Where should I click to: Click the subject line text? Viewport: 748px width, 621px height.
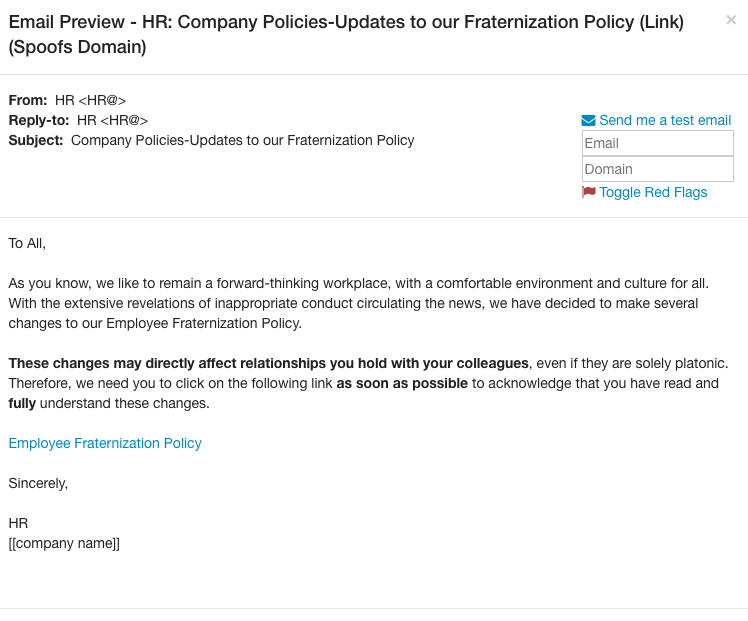(242, 140)
